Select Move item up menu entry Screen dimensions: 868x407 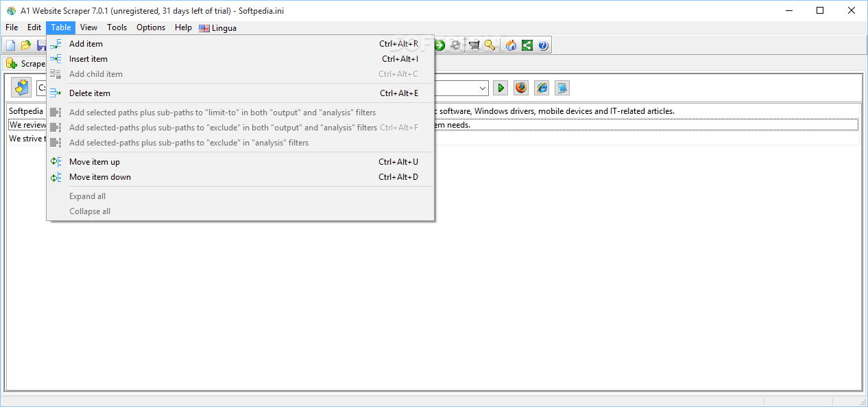click(x=240, y=162)
